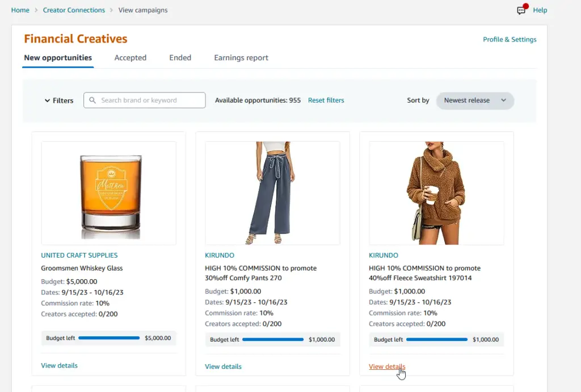
Task: Click KIRUNDO brand above Fleece Sweatshirt
Action: tap(384, 255)
